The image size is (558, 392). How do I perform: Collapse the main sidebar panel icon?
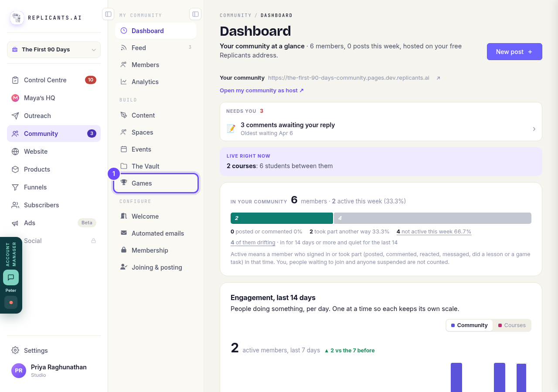coord(108,14)
